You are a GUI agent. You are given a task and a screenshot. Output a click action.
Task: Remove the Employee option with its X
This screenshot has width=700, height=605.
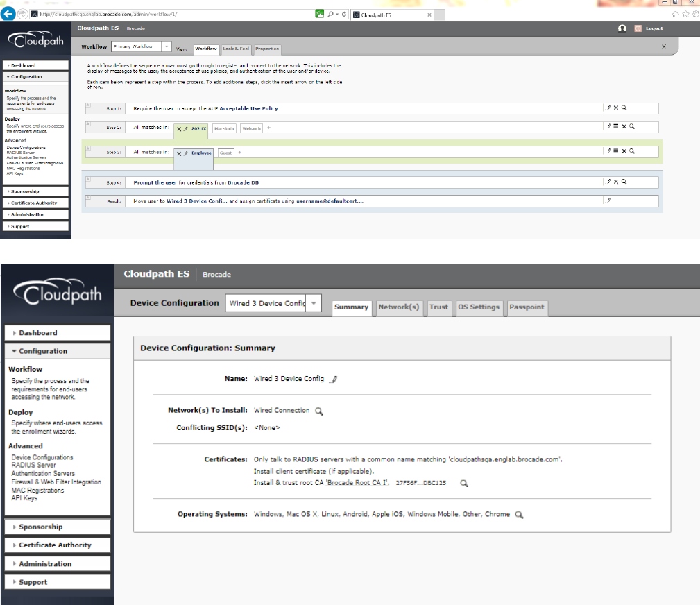coord(179,153)
